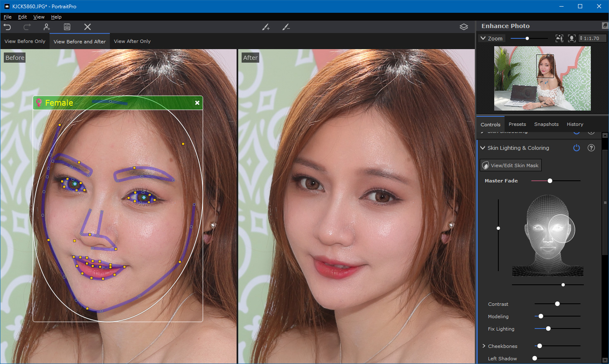Click the vertical lighting slider handle

(498, 228)
